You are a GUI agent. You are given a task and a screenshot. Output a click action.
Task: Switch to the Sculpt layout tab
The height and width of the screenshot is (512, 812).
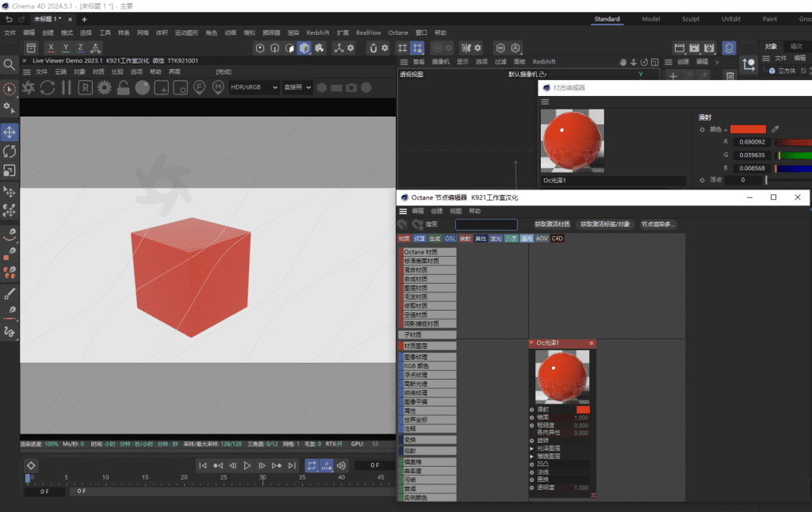pos(691,19)
